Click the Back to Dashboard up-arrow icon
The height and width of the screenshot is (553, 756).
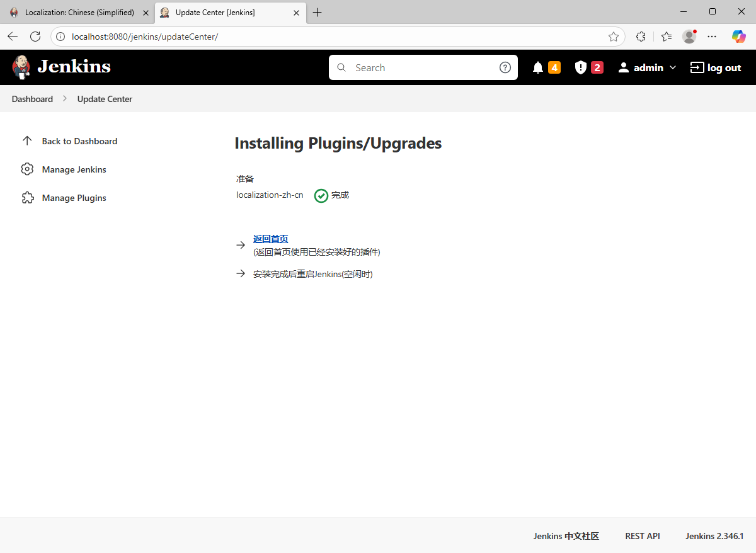(27, 141)
